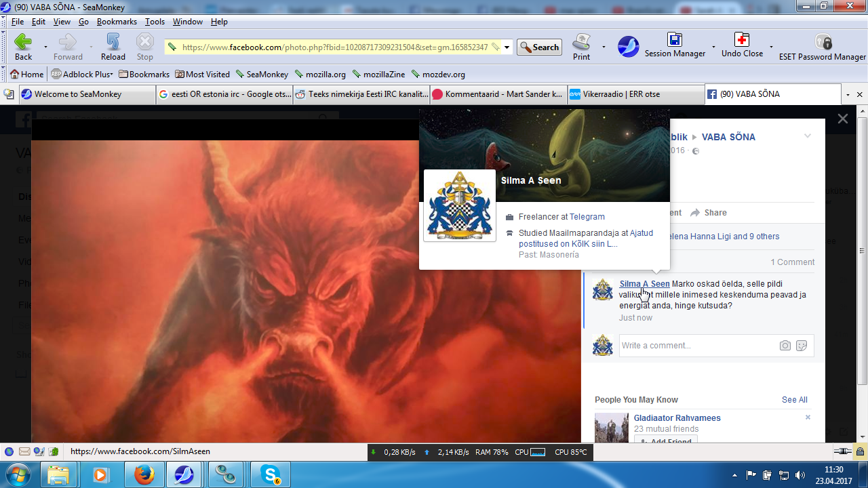Click the Silma A Seen commenter name
This screenshot has width=868, height=488.
point(644,284)
